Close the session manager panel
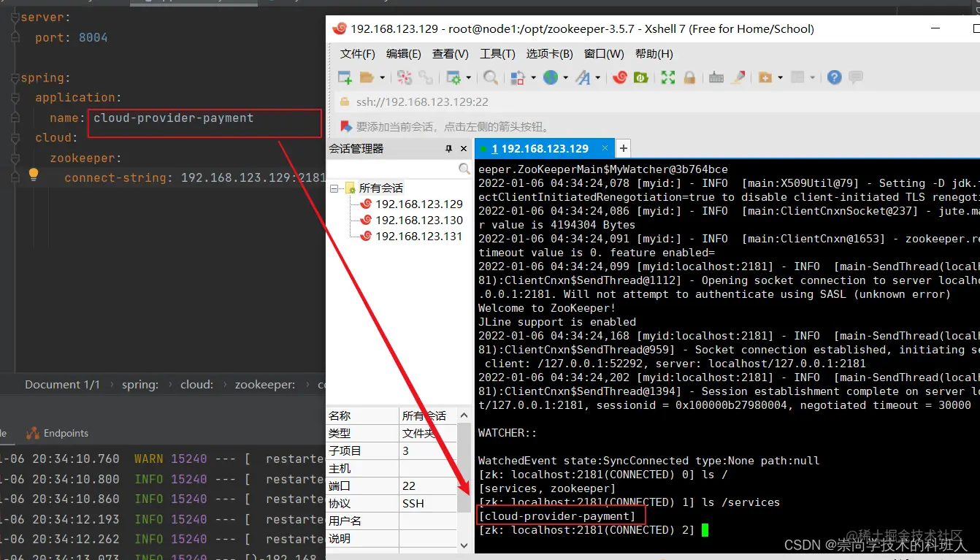980x560 pixels. pyautogui.click(x=465, y=148)
